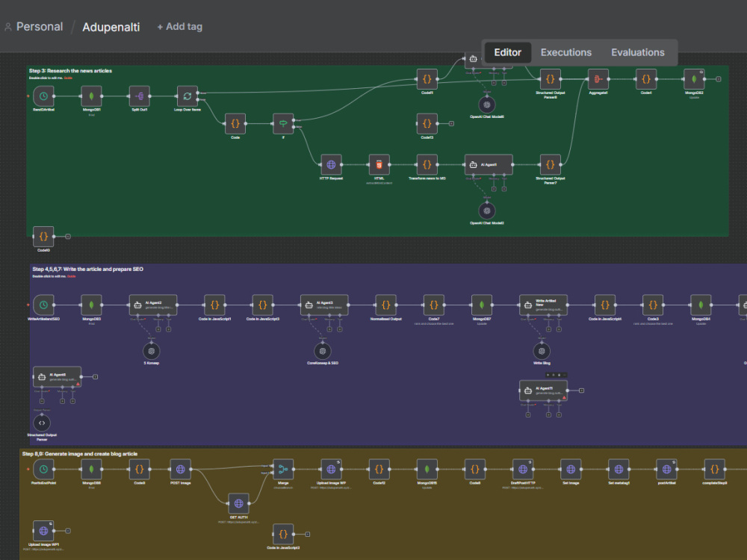Click the Step 3 sticky note title

coord(70,71)
